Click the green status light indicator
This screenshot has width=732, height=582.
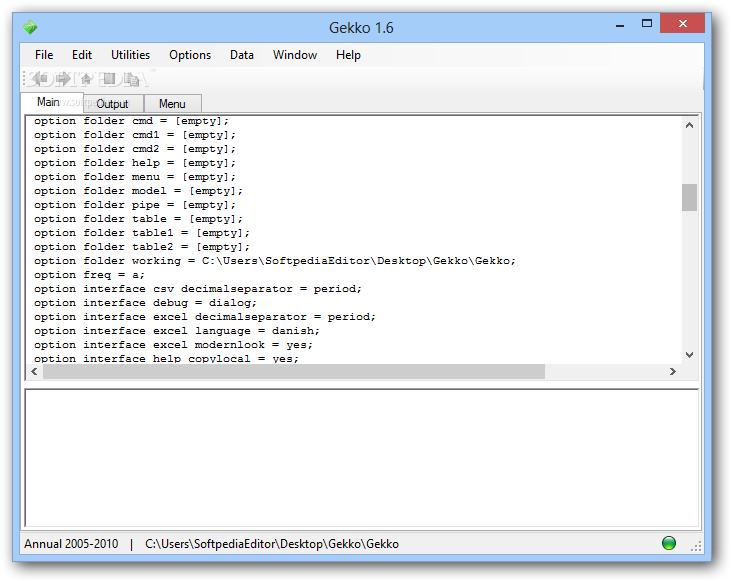669,543
